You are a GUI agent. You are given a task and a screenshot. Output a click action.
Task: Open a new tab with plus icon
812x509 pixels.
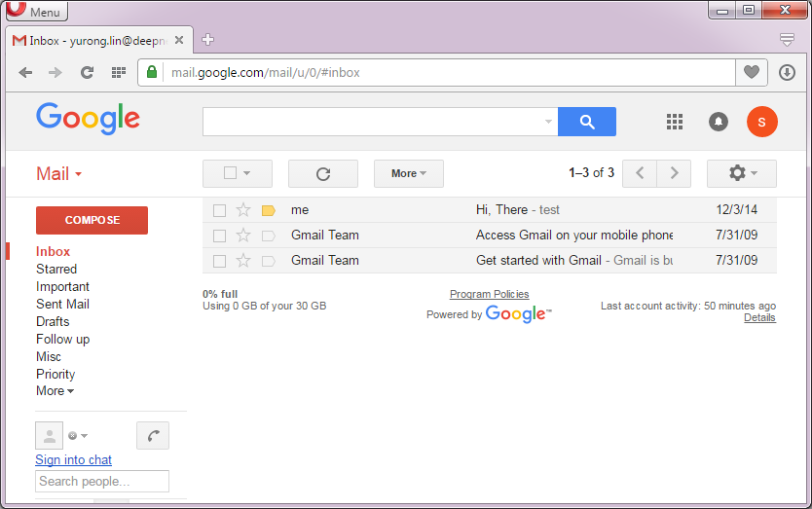(x=207, y=39)
